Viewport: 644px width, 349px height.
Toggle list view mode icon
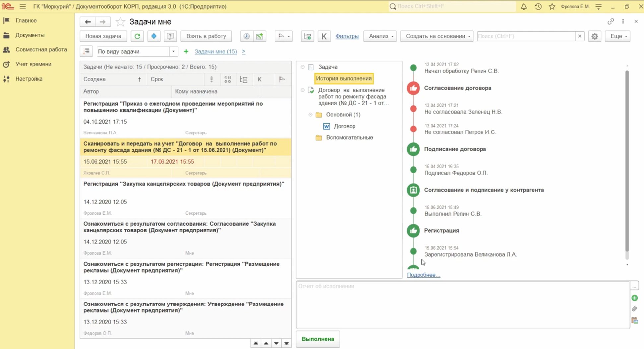tap(86, 51)
